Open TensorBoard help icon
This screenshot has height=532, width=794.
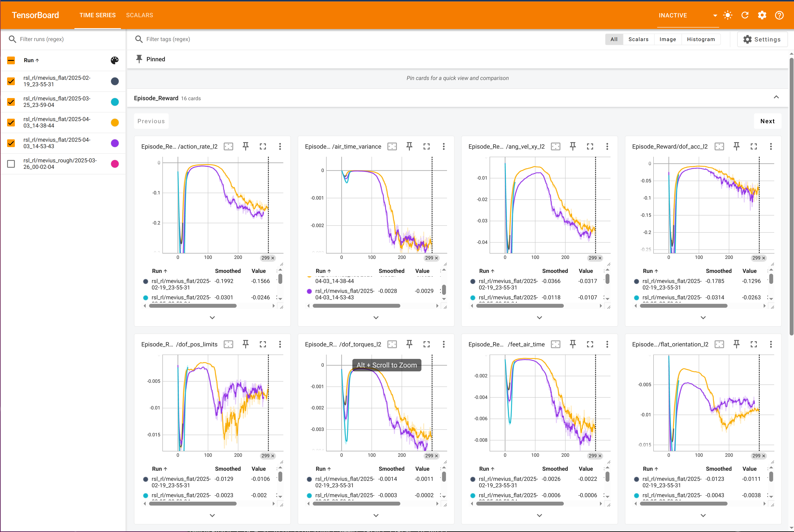point(779,15)
